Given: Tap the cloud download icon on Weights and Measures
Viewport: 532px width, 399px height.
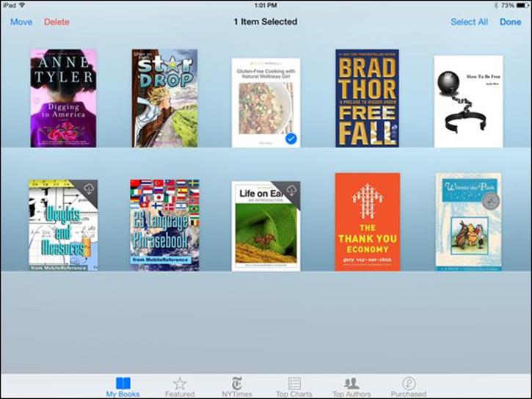Looking at the screenshot, I should (x=89, y=188).
